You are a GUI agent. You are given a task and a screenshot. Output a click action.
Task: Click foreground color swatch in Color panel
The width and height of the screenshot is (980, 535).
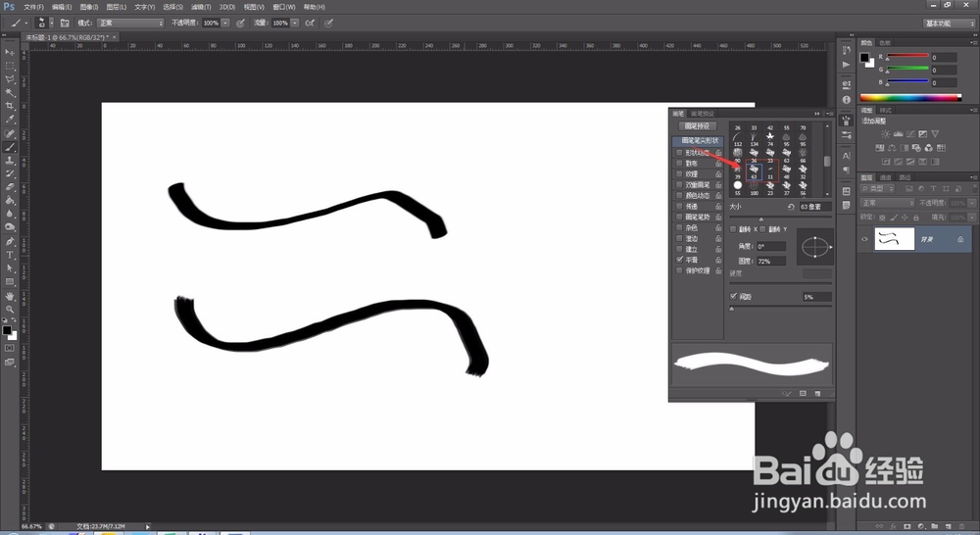[x=864, y=58]
